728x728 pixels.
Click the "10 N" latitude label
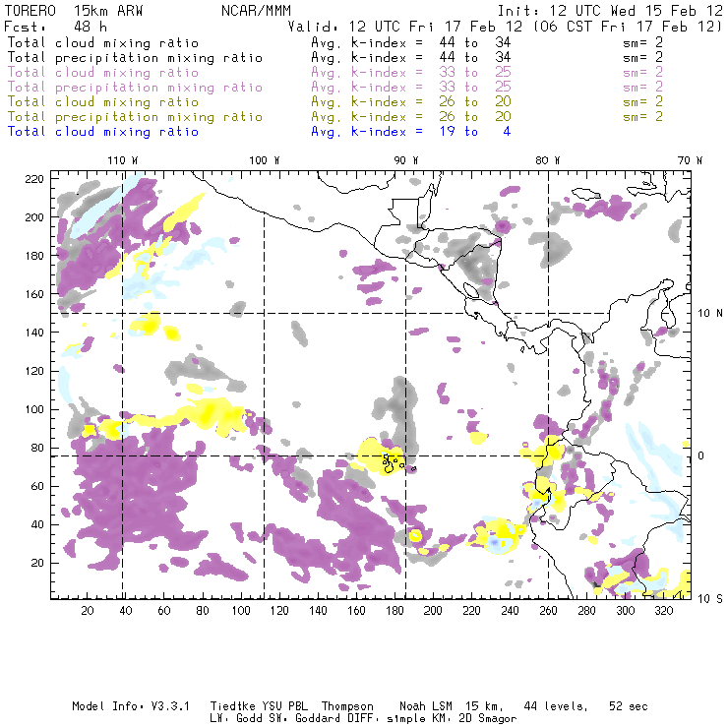[710, 314]
